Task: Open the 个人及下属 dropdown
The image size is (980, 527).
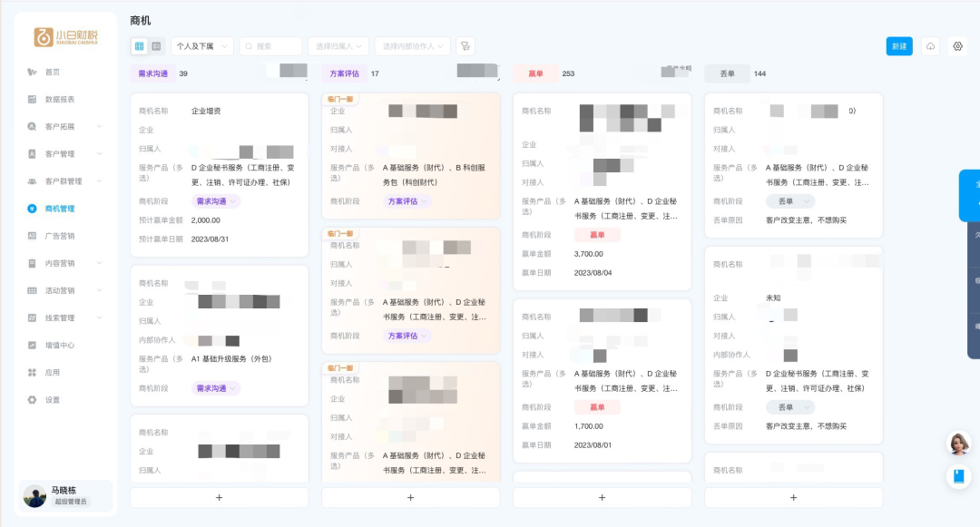Action: click(203, 45)
